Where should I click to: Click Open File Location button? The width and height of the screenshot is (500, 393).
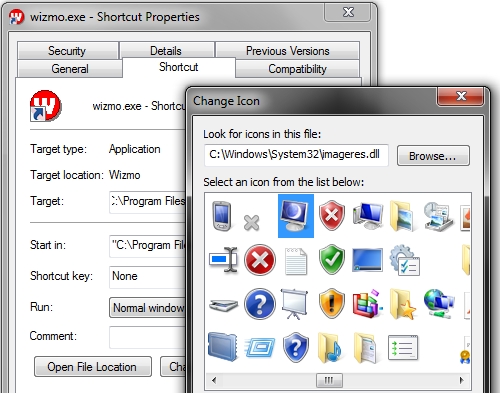pyautogui.click(x=93, y=367)
